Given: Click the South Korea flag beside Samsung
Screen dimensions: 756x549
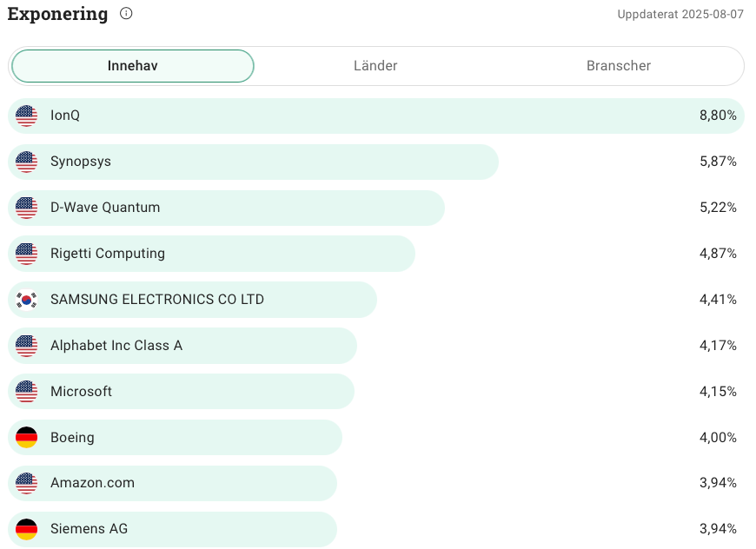Looking at the screenshot, I should click(27, 300).
